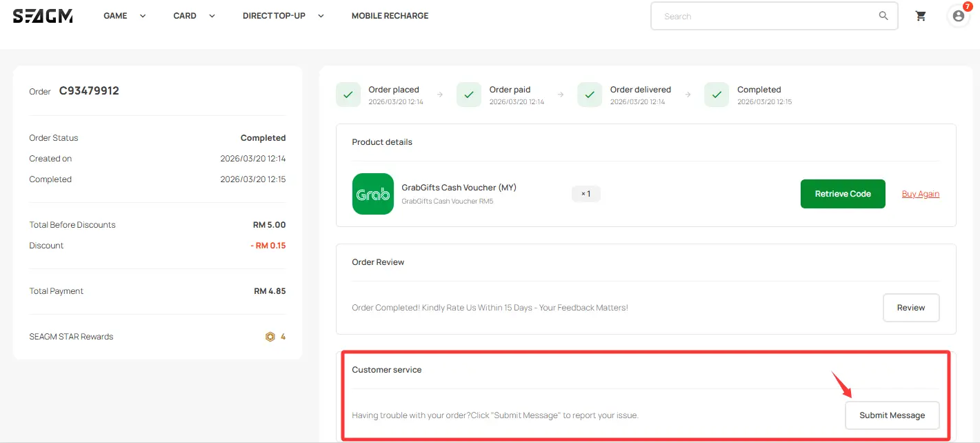Screen dimensions: 980x443
Task: Click the Total Payment RM 4.85 value
Action: click(x=270, y=291)
